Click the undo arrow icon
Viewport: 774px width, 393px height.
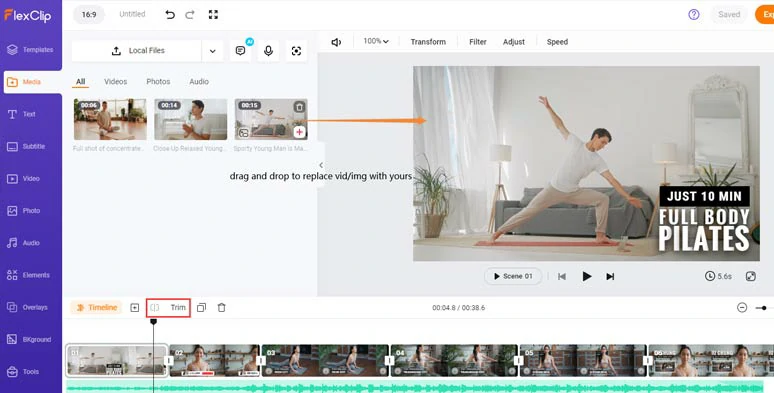(170, 15)
